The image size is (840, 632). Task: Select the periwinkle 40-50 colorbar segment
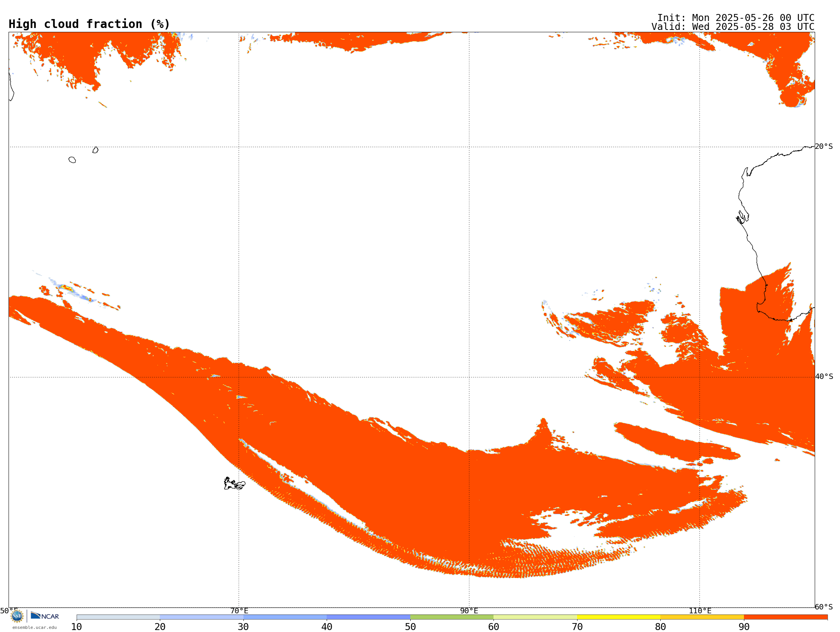368,617
